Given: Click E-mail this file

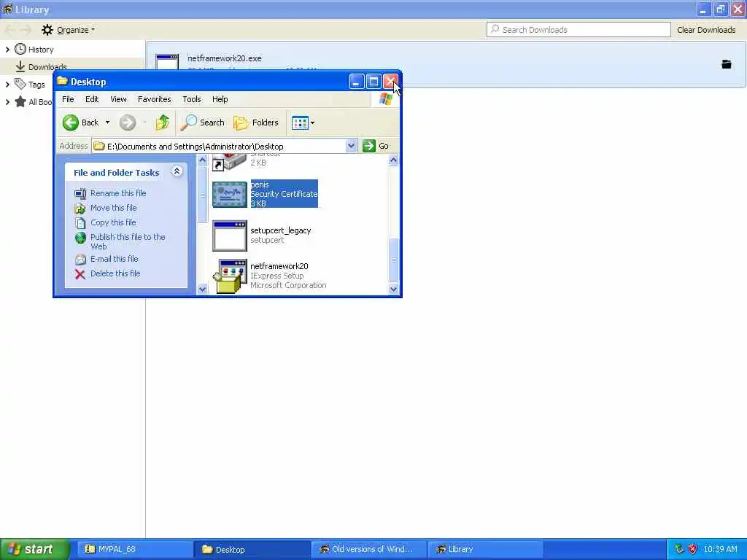Looking at the screenshot, I should point(115,259).
